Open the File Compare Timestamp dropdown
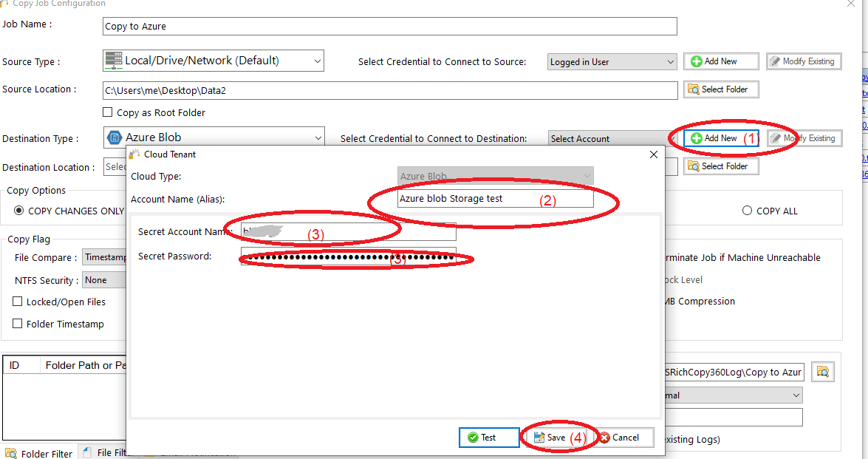The height and width of the screenshot is (459, 868). point(105,257)
